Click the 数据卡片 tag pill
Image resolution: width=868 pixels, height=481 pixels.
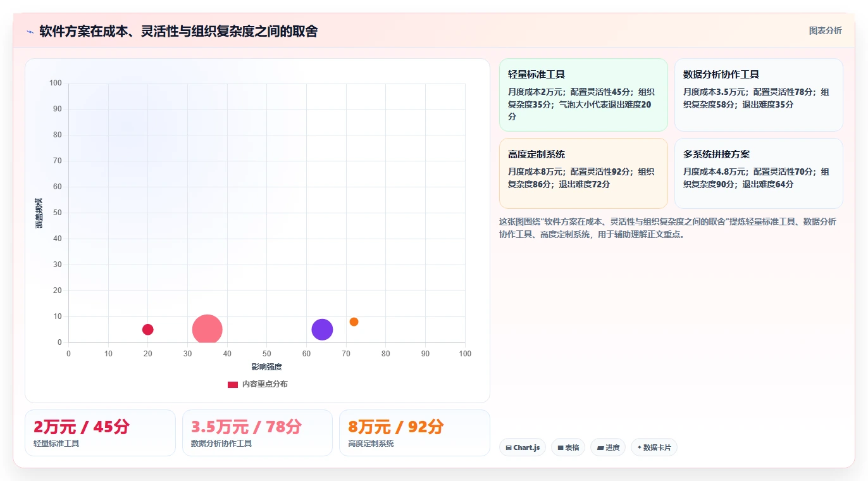(654, 447)
